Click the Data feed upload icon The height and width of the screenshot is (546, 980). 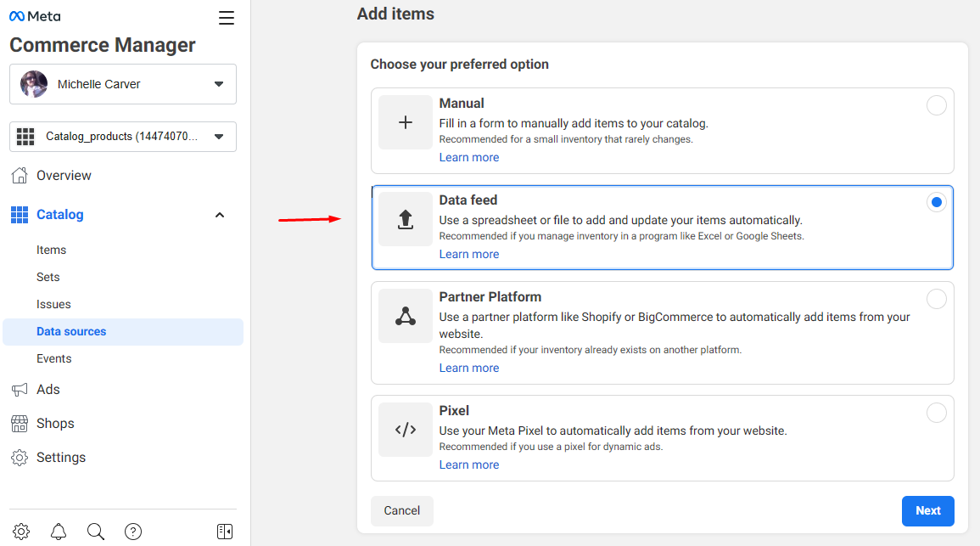click(x=406, y=219)
